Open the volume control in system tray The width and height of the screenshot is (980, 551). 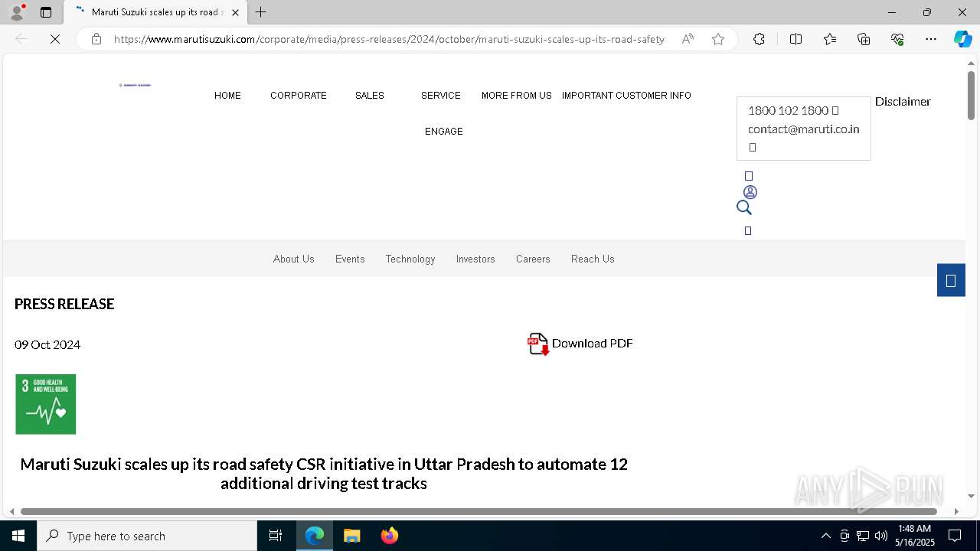point(881,536)
